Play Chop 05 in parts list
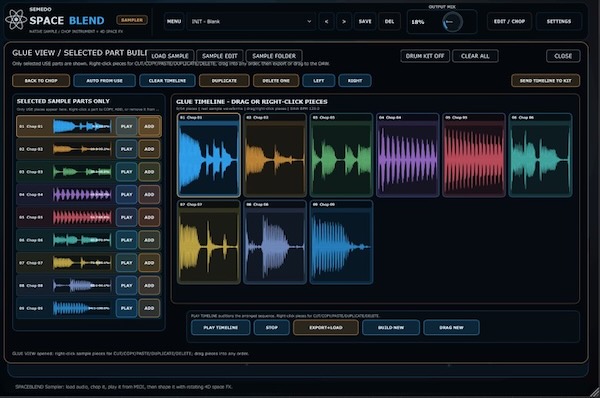 [126, 217]
